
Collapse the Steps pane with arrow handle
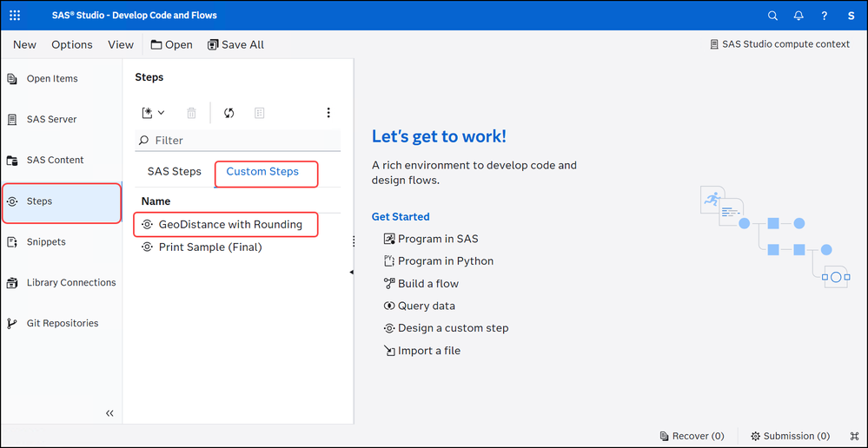click(351, 272)
